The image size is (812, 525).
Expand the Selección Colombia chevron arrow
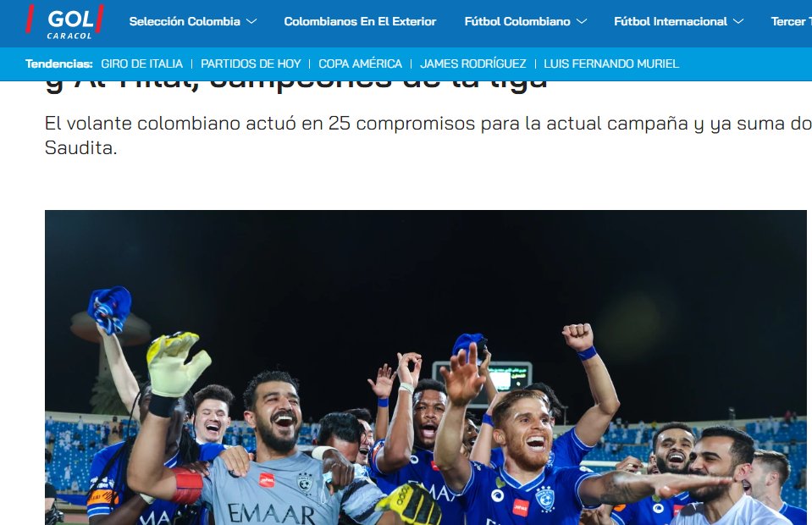coord(251,22)
